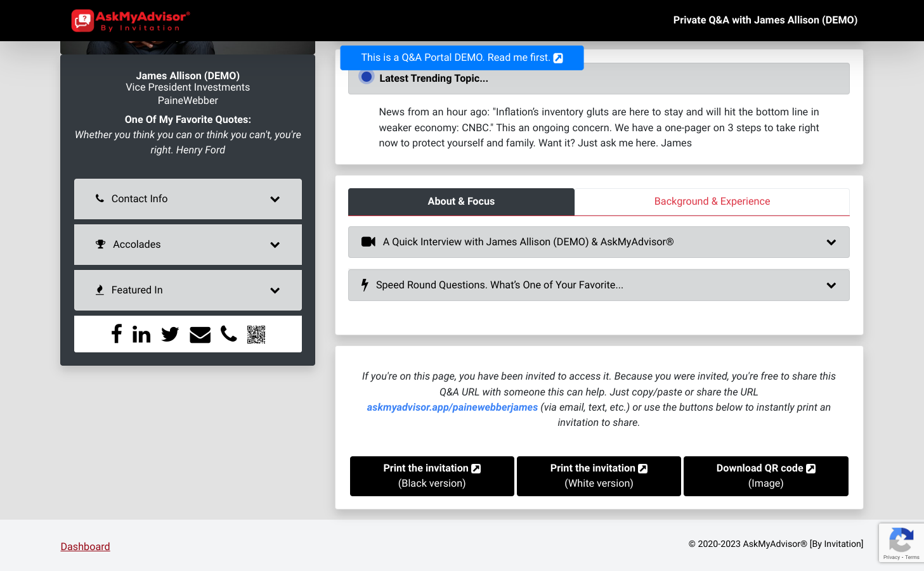Switch to Background & Experience tab
Screen dimensions: 924x571
point(712,202)
